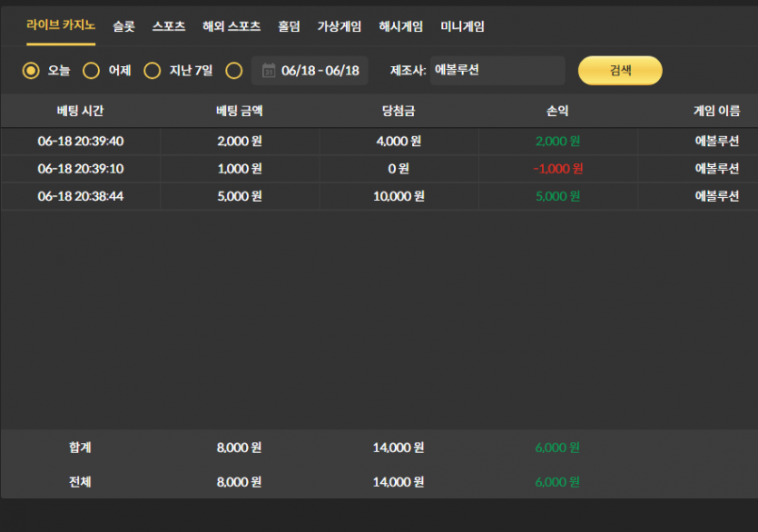Click 6,000 원 in the 합계 row

[557, 448]
